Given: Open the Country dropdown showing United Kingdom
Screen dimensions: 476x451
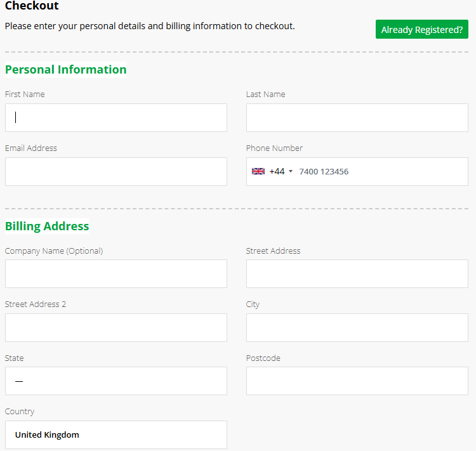Looking at the screenshot, I should coord(116,435).
